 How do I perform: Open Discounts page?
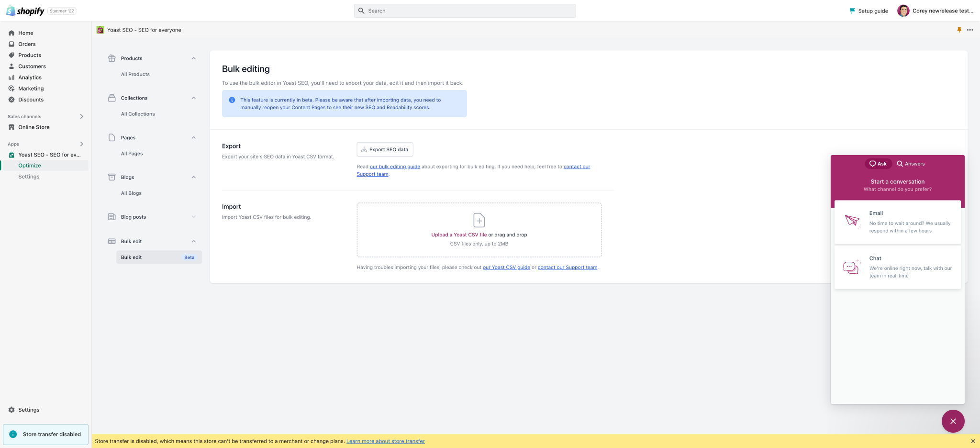click(31, 100)
